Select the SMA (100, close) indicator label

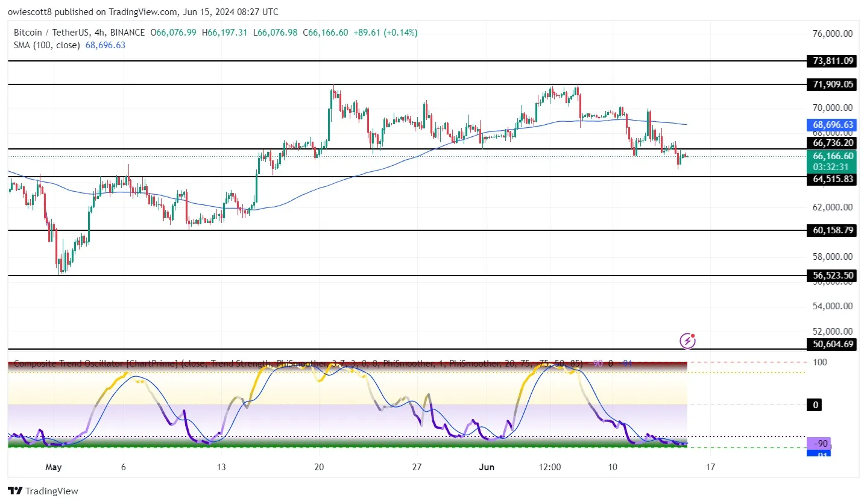[x=47, y=45]
